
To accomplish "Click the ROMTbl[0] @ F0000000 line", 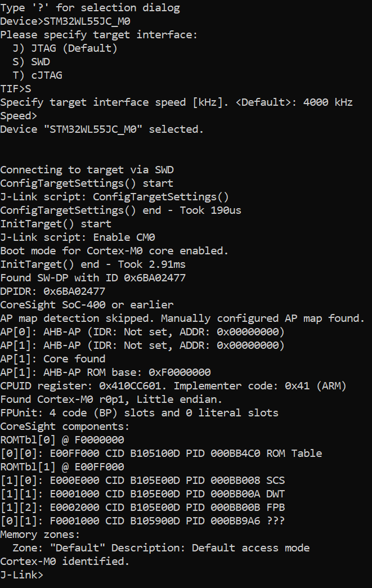I will click(x=62, y=440).
